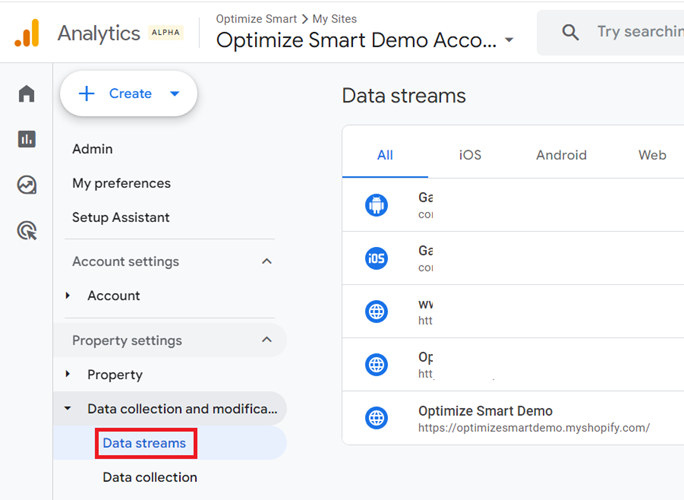Select the iOS streams tab
This screenshot has width=684, height=500.
tap(470, 155)
